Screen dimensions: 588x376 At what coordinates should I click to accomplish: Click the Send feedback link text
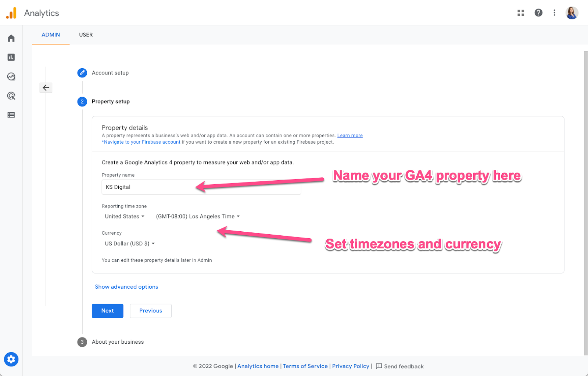[404, 366]
